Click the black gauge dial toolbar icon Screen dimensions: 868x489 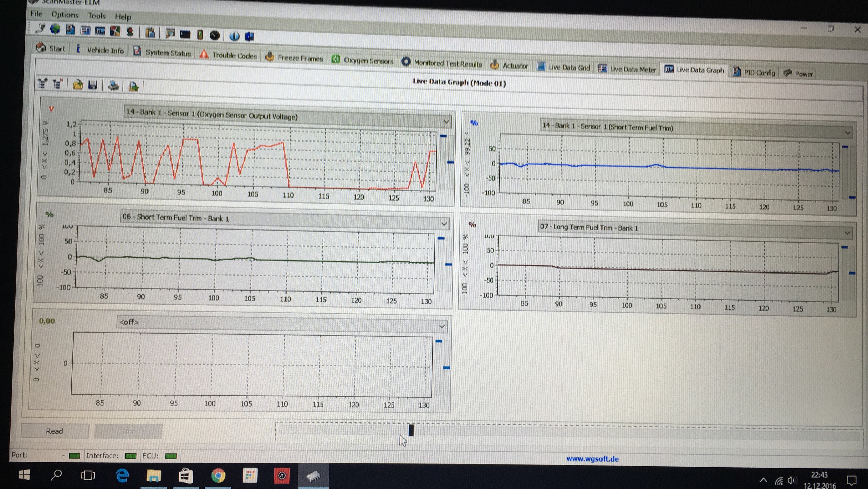click(x=214, y=35)
